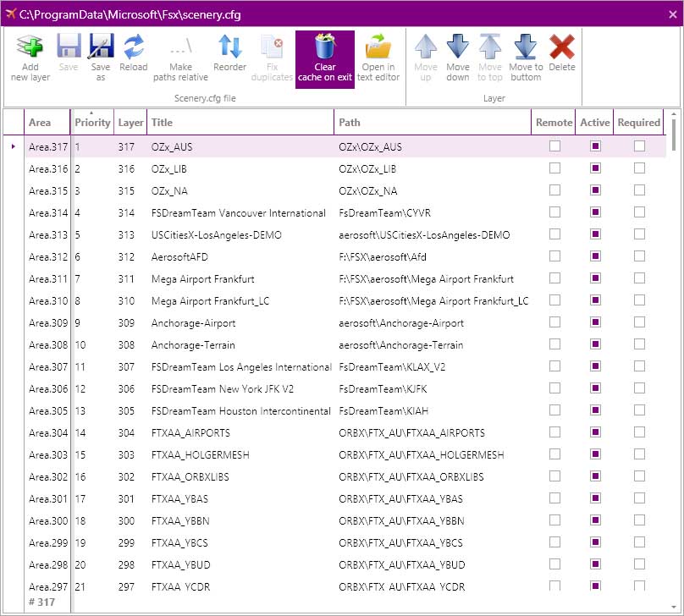This screenshot has height=616, width=684.
Task: Toggle Clear cache on exit
Action: pos(325,59)
